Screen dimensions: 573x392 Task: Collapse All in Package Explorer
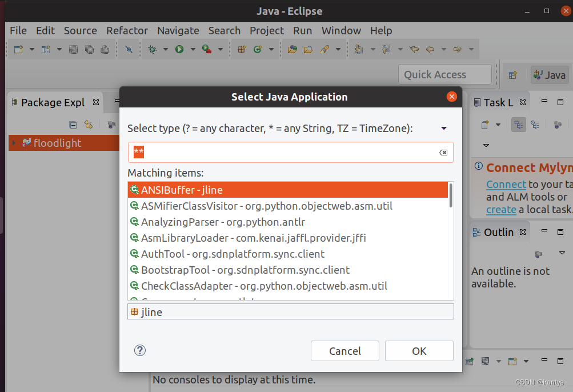tap(73, 125)
